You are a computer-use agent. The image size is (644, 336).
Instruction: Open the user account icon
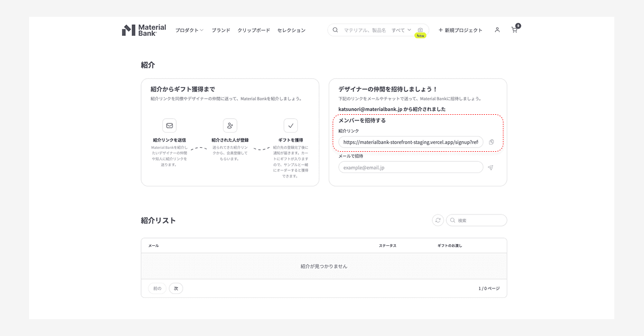497,30
